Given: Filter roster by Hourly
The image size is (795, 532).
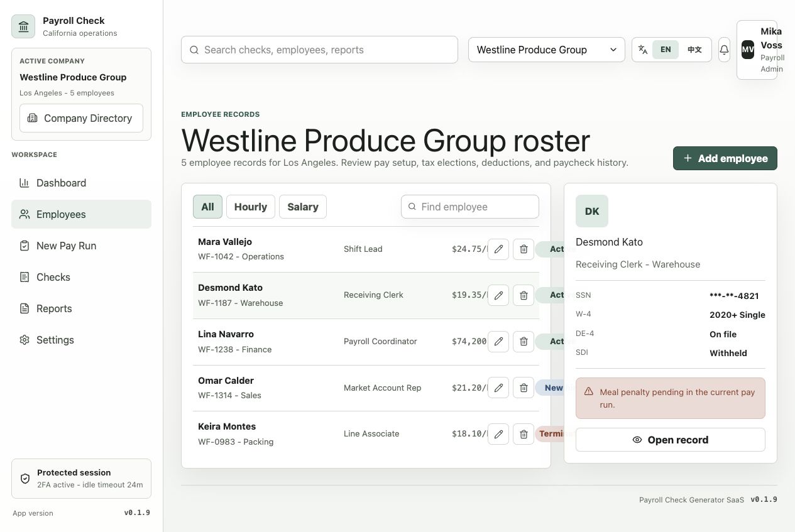Looking at the screenshot, I should coord(251,207).
